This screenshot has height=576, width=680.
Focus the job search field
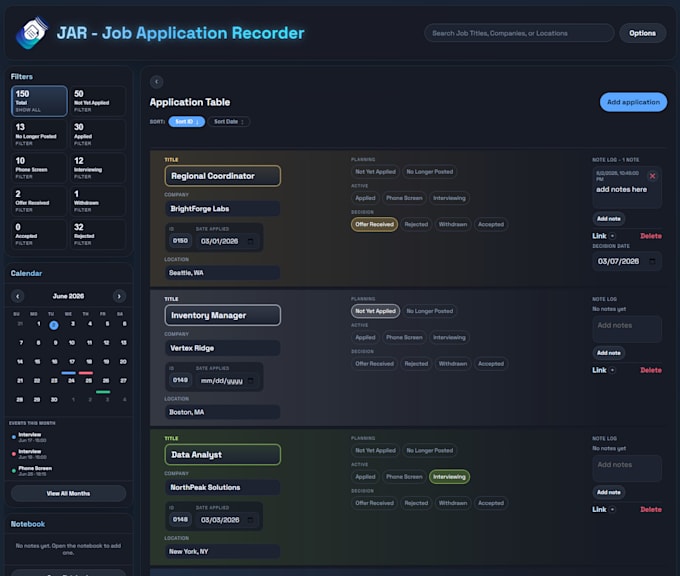519,33
